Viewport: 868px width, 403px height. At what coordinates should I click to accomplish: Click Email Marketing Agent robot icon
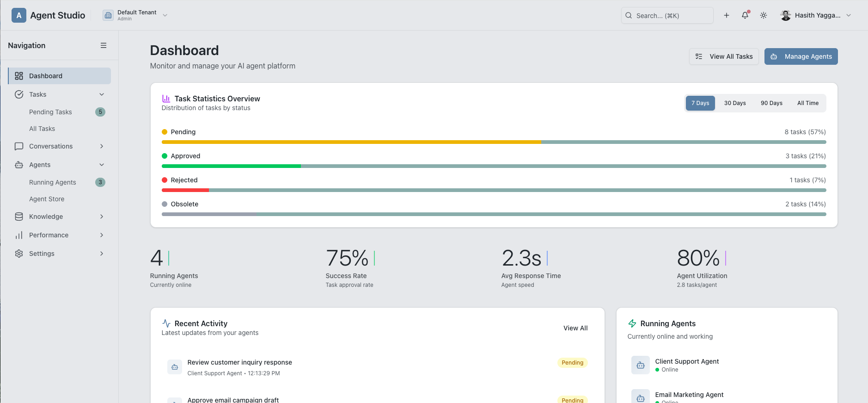[x=641, y=397]
